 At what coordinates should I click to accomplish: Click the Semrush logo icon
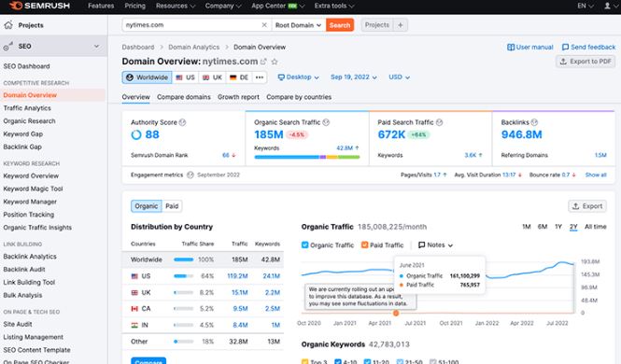coord(15,6)
